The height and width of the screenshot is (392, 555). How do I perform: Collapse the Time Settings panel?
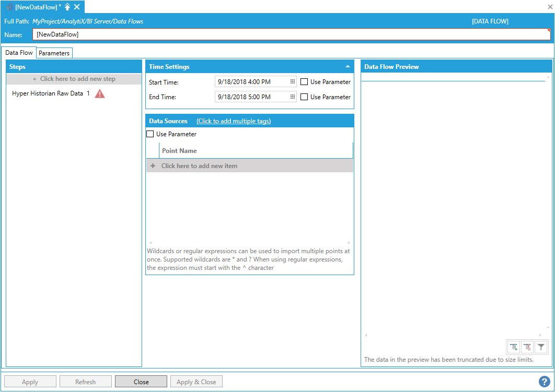tap(348, 67)
